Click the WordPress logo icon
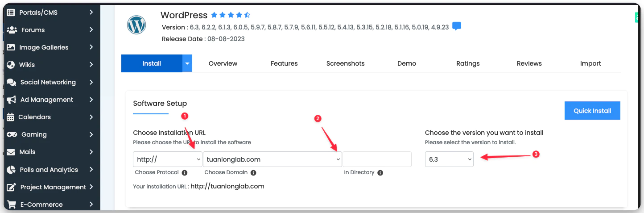 [136, 25]
